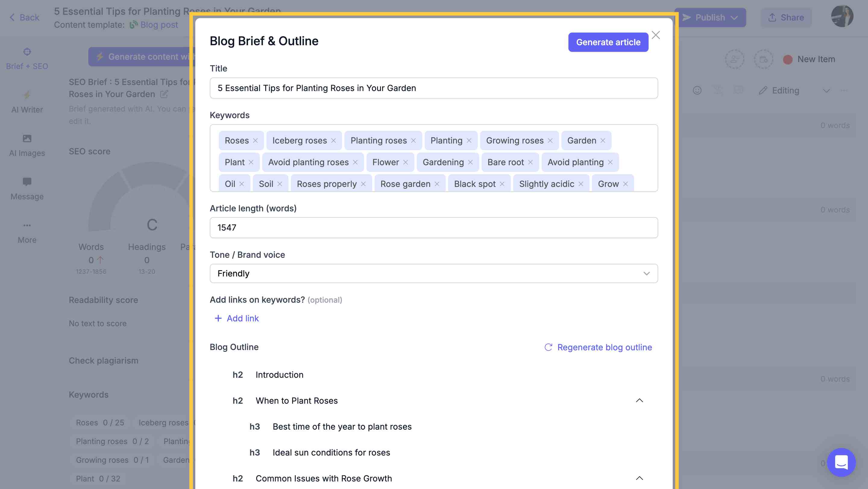868x489 pixels.
Task: Open the Tone / Brand voice dropdown
Action: point(434,273)
